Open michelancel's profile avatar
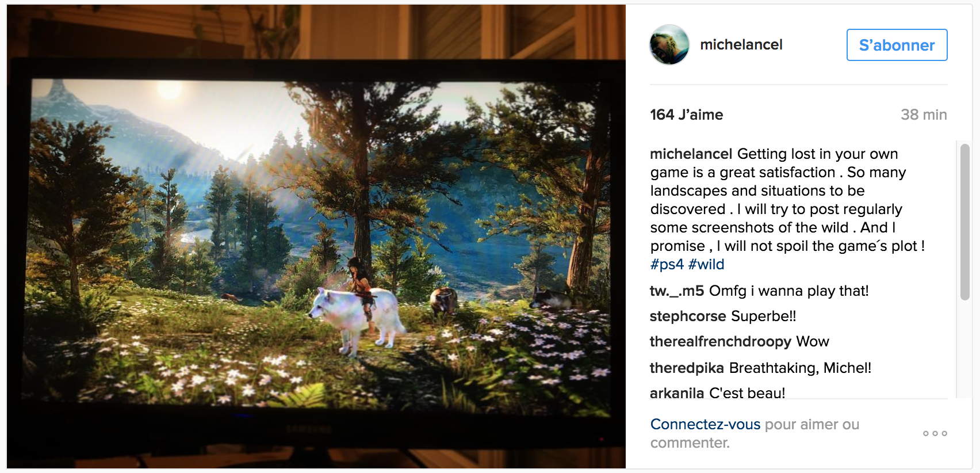Screen dimensions: 980x473 (x=669, y=45)
